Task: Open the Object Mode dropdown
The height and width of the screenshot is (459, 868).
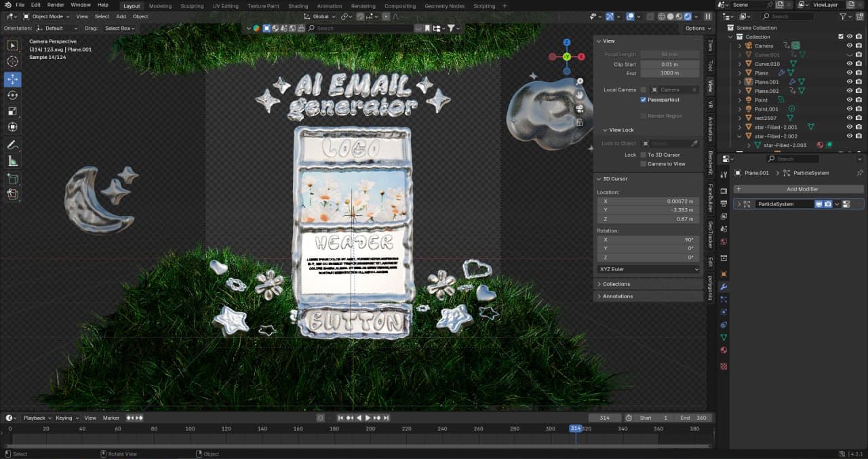Action: click(x=46, y=16)
